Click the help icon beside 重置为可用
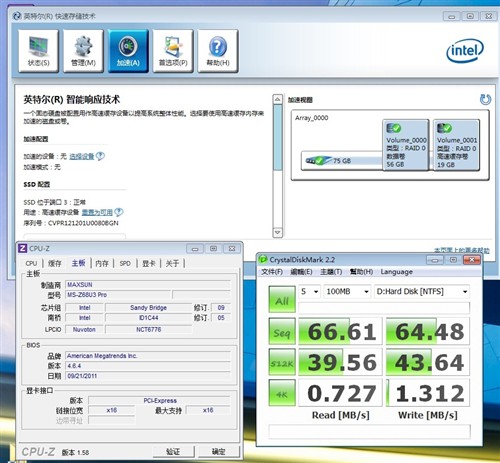The height and width of the screenshot is (463, 500). (119, 212)
